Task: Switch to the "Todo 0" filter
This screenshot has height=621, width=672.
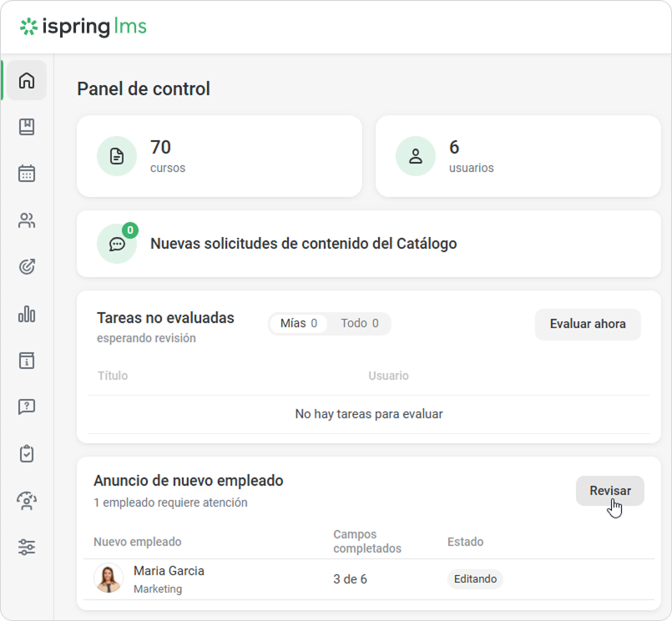Action: click(x=359, y=324)
